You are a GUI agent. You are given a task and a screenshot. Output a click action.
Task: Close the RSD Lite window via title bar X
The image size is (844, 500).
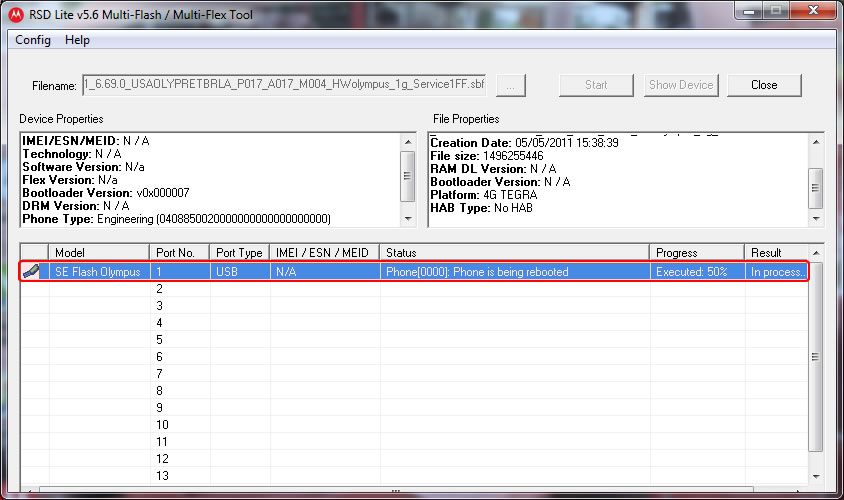[814, 11]
